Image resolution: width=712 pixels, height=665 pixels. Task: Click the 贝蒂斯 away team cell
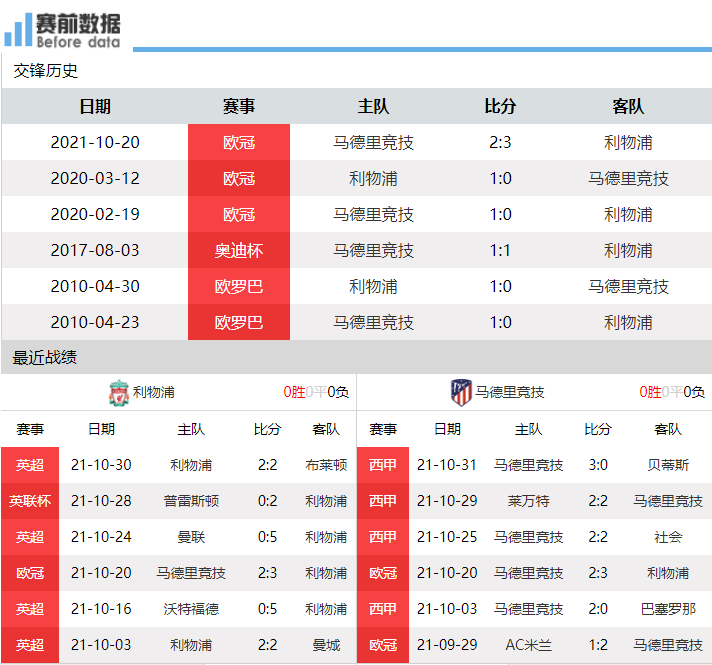pos(668,465)
